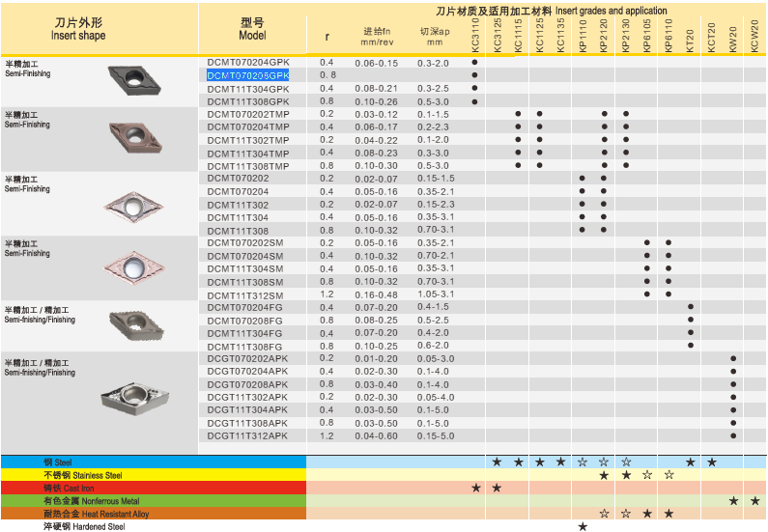Click the highlighted DCMT070208GPK model cell
The height and width of the screenshot is (532, 768).
pyautogui.click(x=248, y=75)
